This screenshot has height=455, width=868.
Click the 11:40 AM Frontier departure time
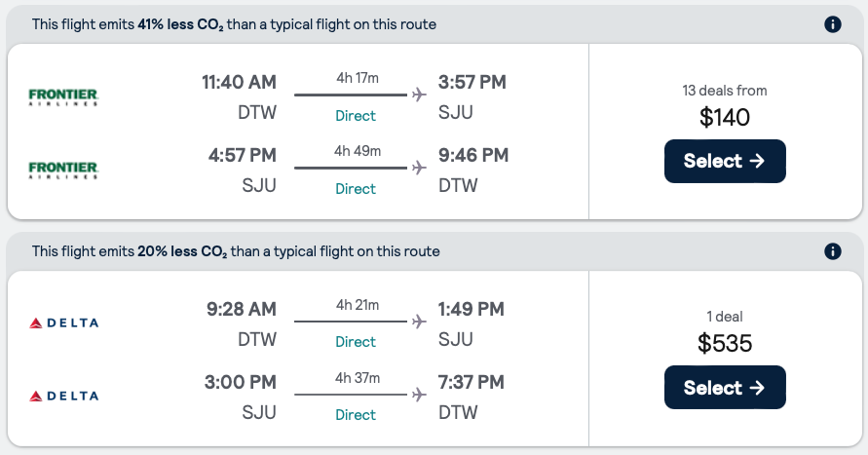pos(239,82)
